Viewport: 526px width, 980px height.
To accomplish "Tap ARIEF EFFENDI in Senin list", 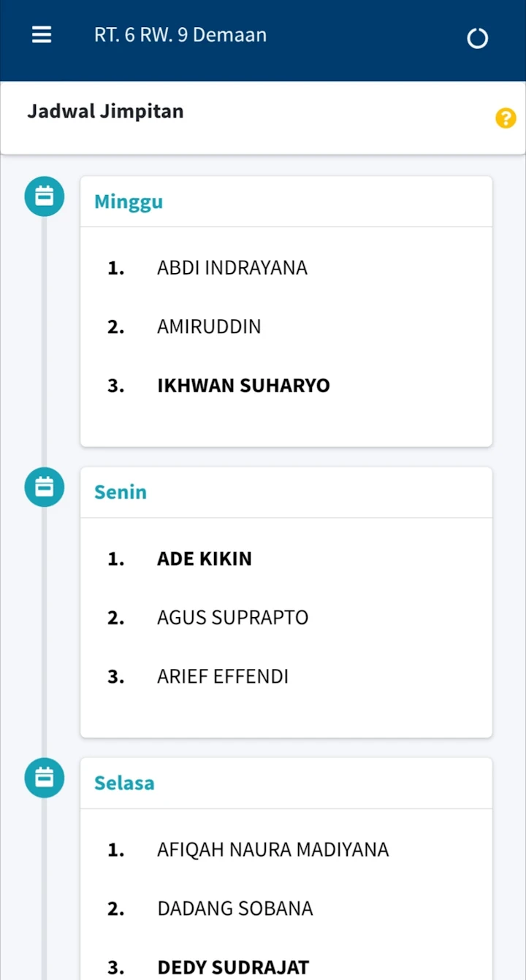I will (x=223, y=676).
